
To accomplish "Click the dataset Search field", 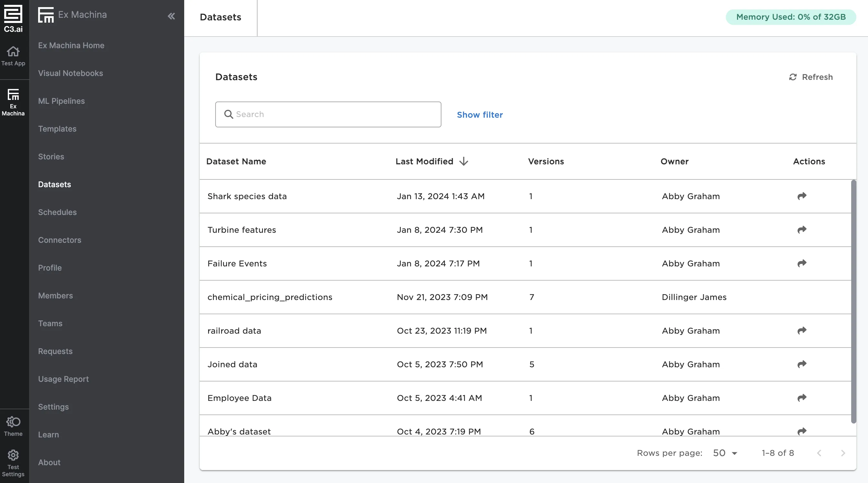I will tap(328, 114).
